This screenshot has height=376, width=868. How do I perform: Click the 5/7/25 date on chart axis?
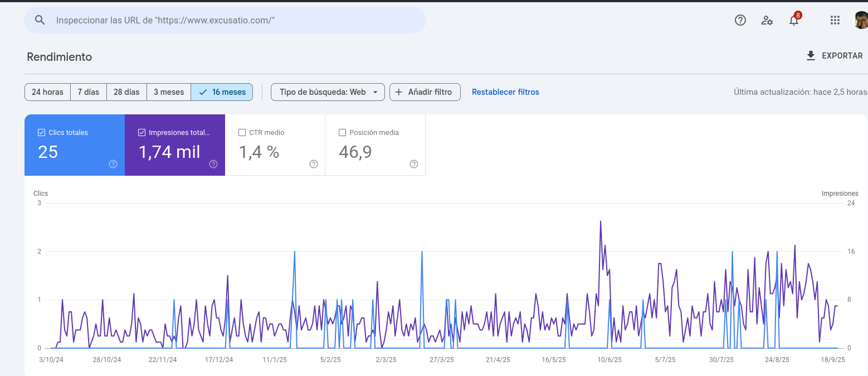click(665, 360)
